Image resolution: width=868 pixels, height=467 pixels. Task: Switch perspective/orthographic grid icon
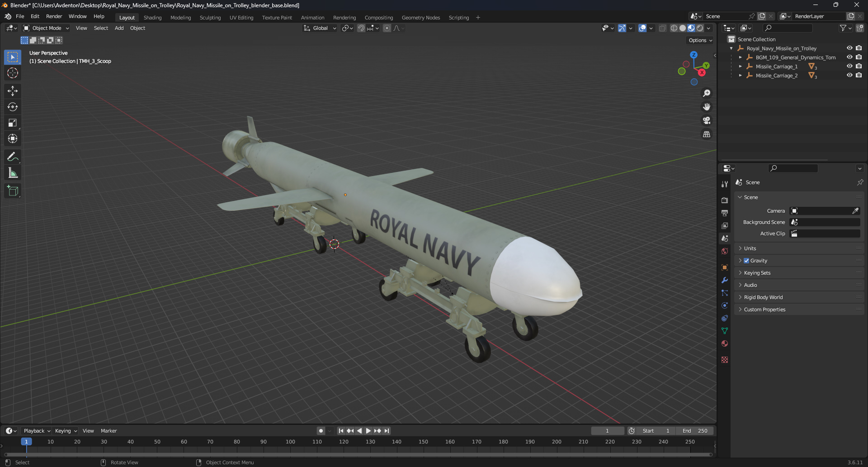[x=707, y=134]
